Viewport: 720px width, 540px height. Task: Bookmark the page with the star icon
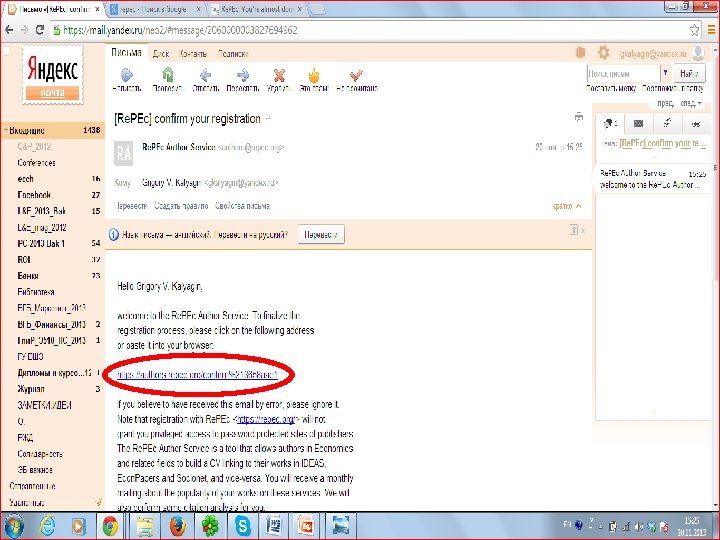pos(694,30)
